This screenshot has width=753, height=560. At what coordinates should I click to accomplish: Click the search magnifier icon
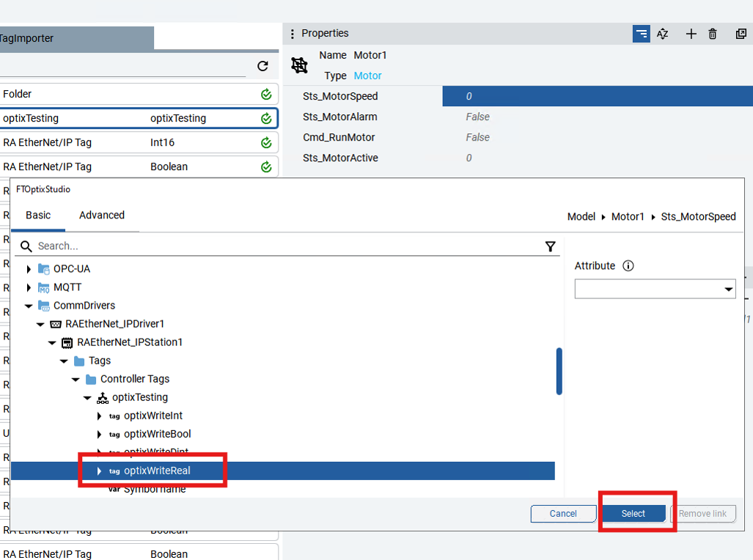[26, 246]
